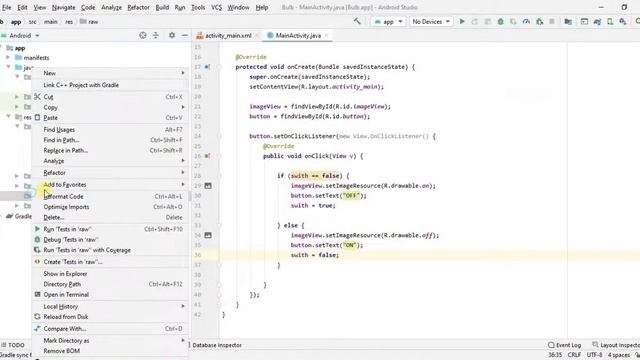Click the override gutter icon at line 17
This screenshot has width=640, height=360.
click(x=207, y=67)
